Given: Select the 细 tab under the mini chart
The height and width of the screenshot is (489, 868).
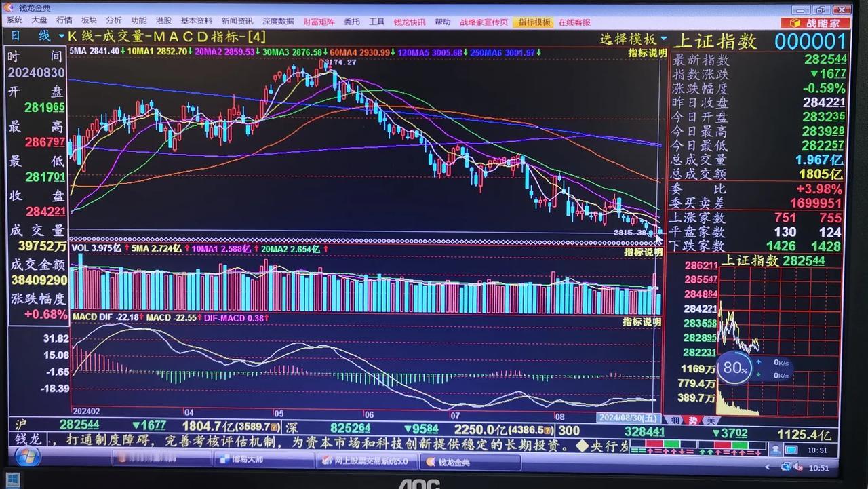Looking at the screenshot, I should click(675, 420).
